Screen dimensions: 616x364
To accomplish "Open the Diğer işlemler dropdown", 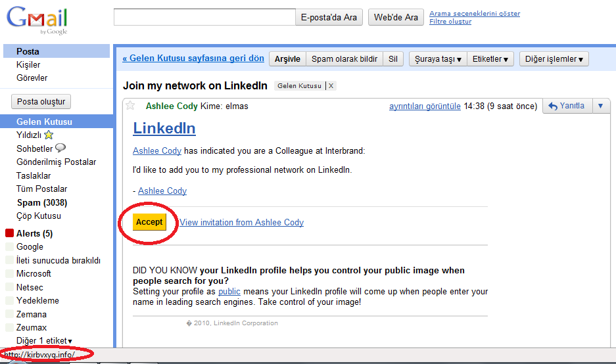I will pyautogui.click(x=554, y=59).
